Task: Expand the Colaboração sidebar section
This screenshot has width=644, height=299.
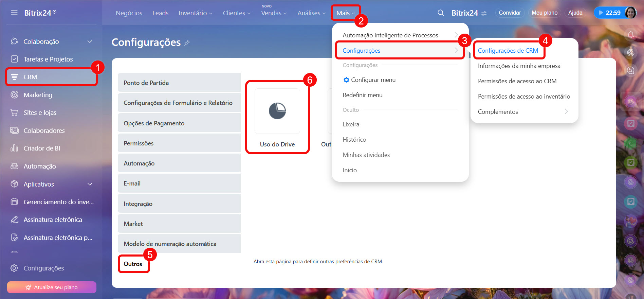Action: click(90, 41)
